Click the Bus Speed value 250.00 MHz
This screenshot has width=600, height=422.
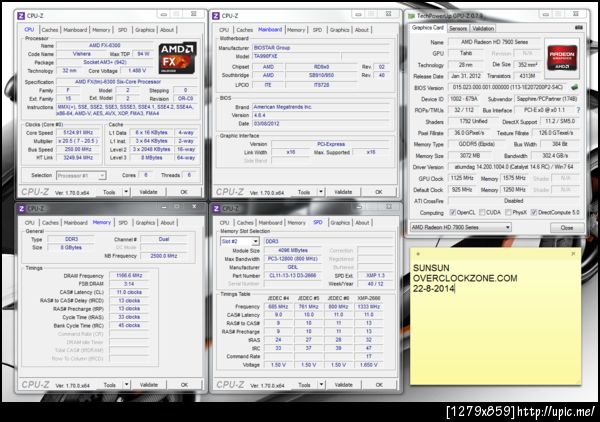(x=78, y=149)
